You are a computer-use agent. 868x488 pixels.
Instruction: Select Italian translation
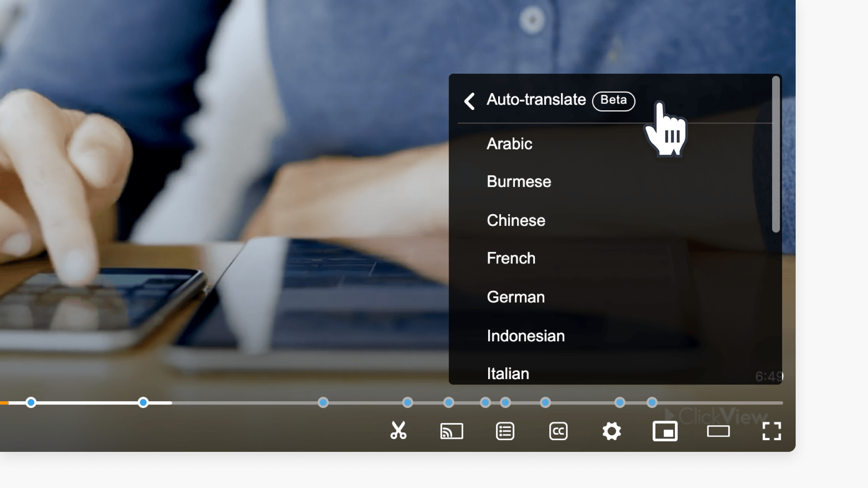[x=615, y=373]
